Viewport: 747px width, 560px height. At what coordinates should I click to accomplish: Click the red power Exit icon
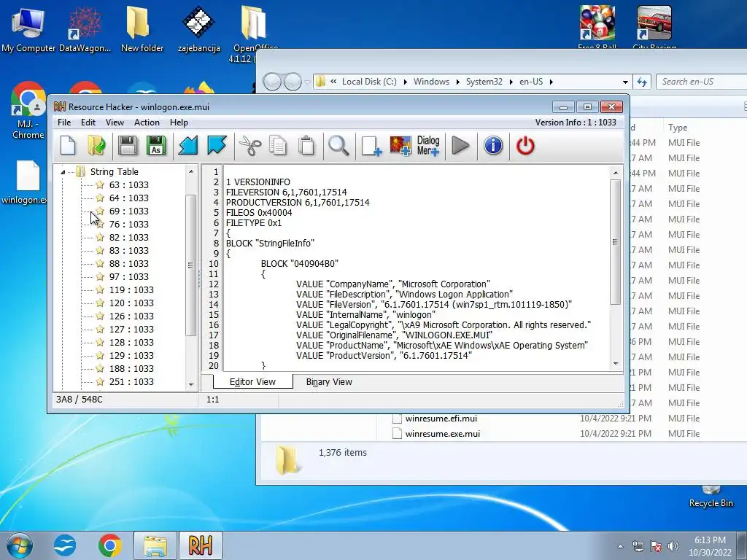coord(525,145)
